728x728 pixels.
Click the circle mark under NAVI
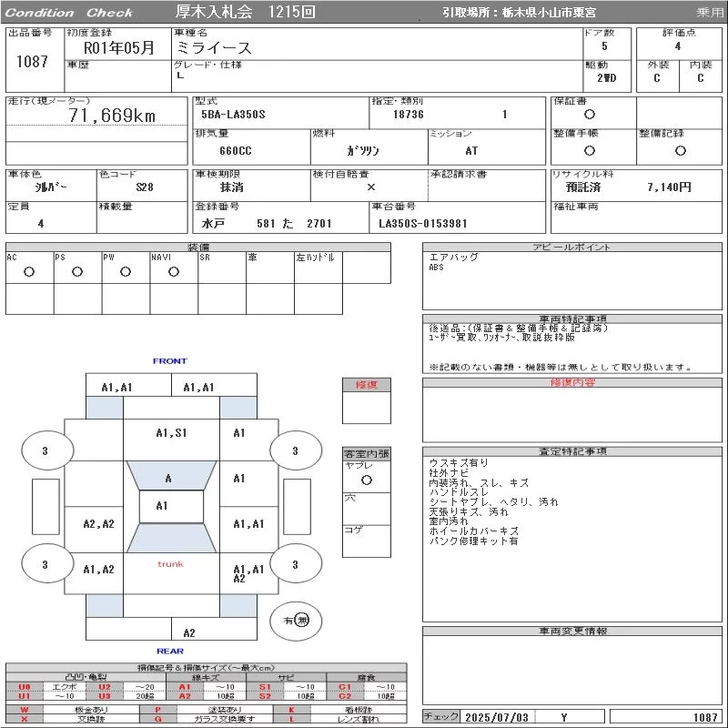174,272
